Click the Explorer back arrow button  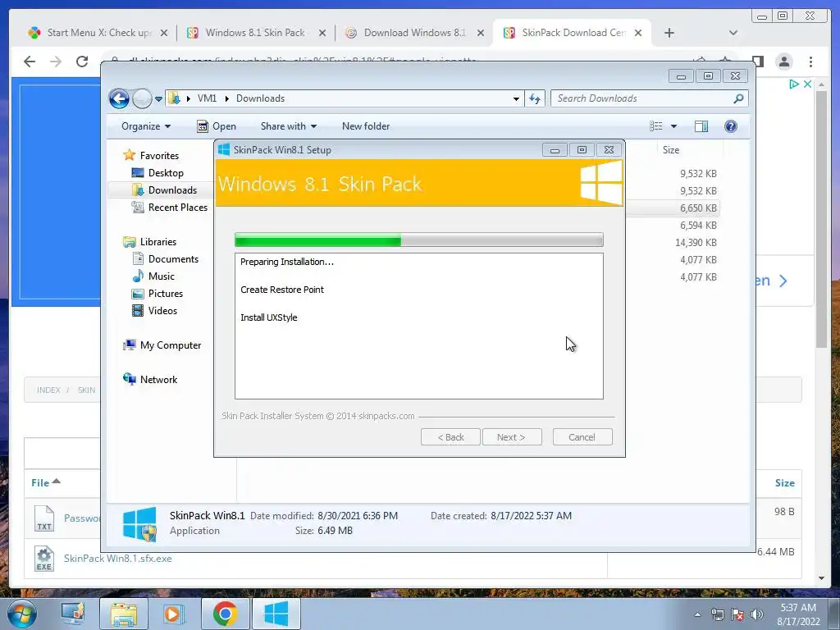tap(119, 98)
